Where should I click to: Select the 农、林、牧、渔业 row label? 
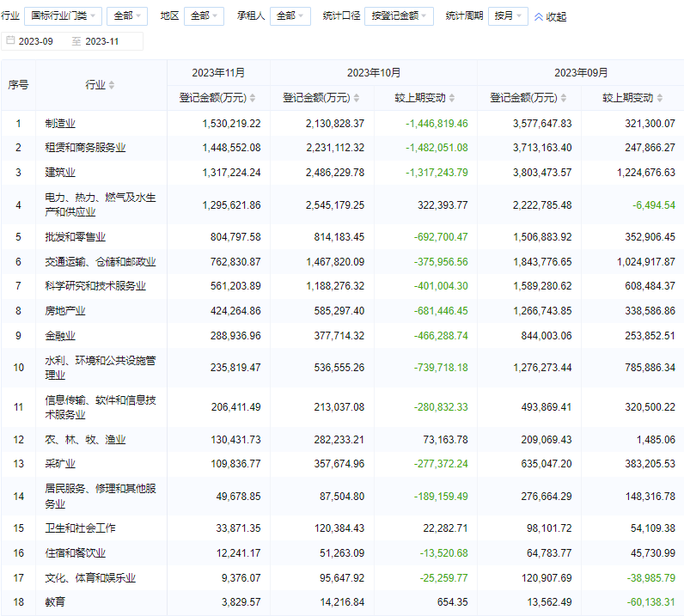point(85,439)
